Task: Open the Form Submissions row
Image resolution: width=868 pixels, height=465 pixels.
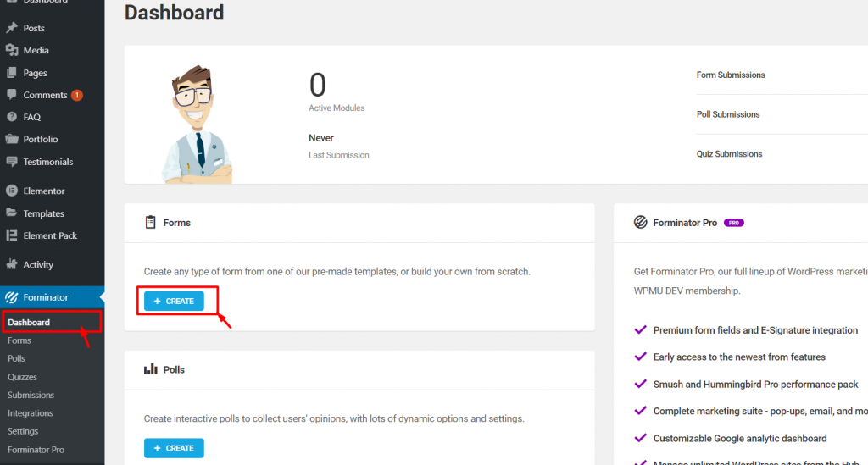Action: (782, 75)
